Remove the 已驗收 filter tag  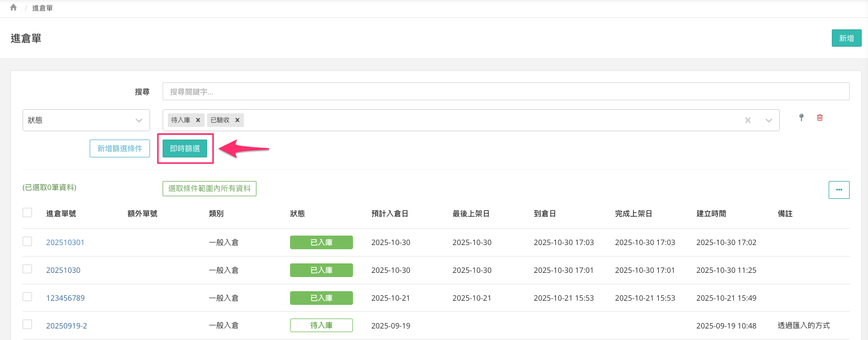237,120
